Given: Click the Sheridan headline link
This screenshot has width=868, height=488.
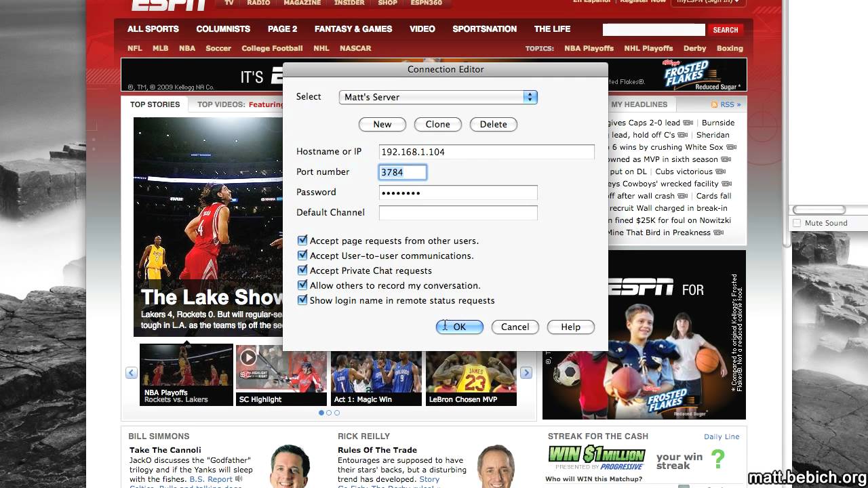Looking at the screenshot, I should click(713, 135).
